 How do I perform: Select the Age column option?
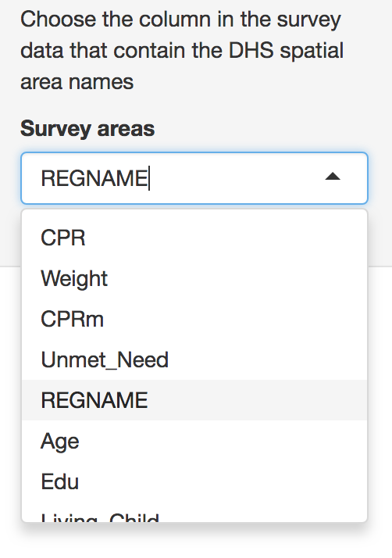[x=194, y=441]
